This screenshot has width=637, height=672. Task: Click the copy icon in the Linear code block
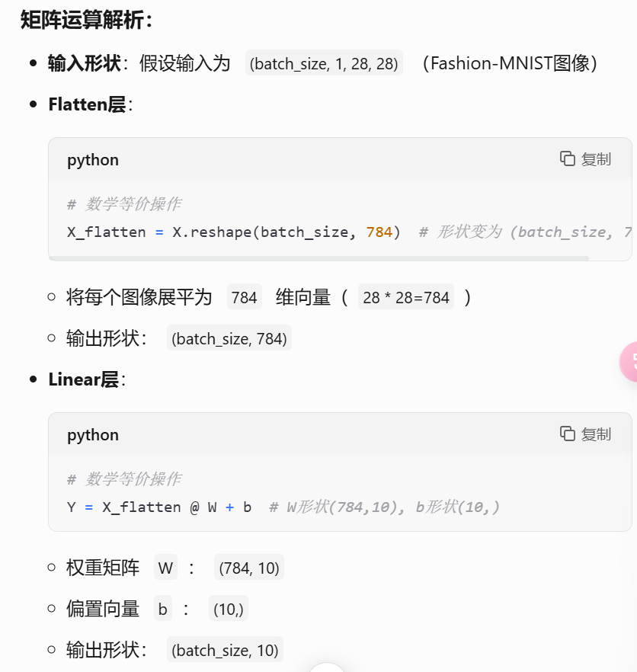tap(567, 434)
